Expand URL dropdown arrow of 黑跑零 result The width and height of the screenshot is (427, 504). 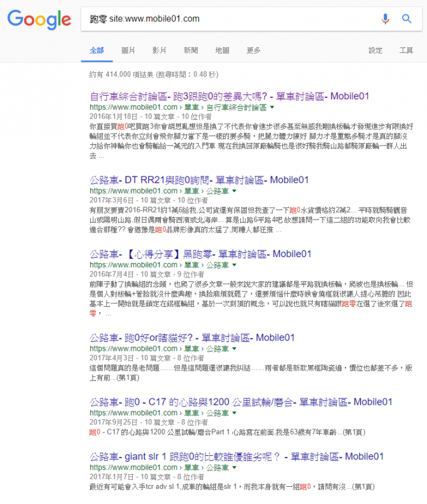(234, 265)
